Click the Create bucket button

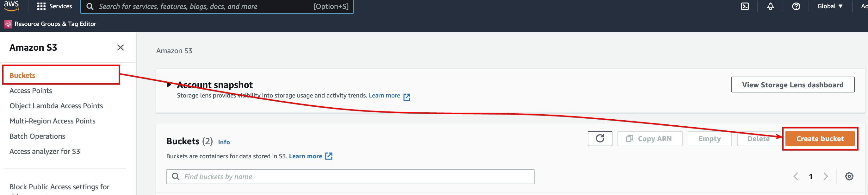tap(820, 139)
